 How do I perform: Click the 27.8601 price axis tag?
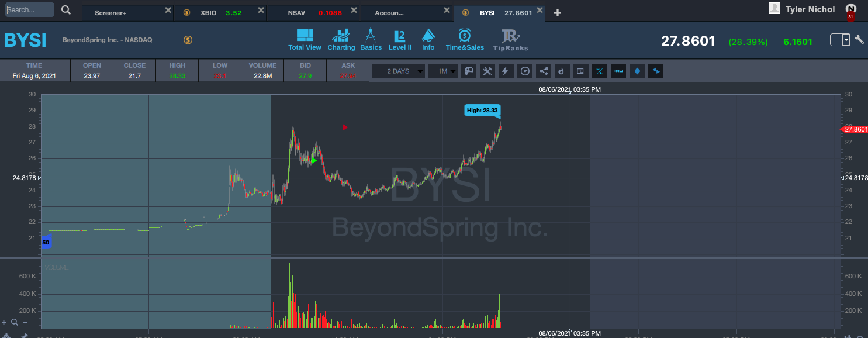pyautogui.click(x=856, y=129)
